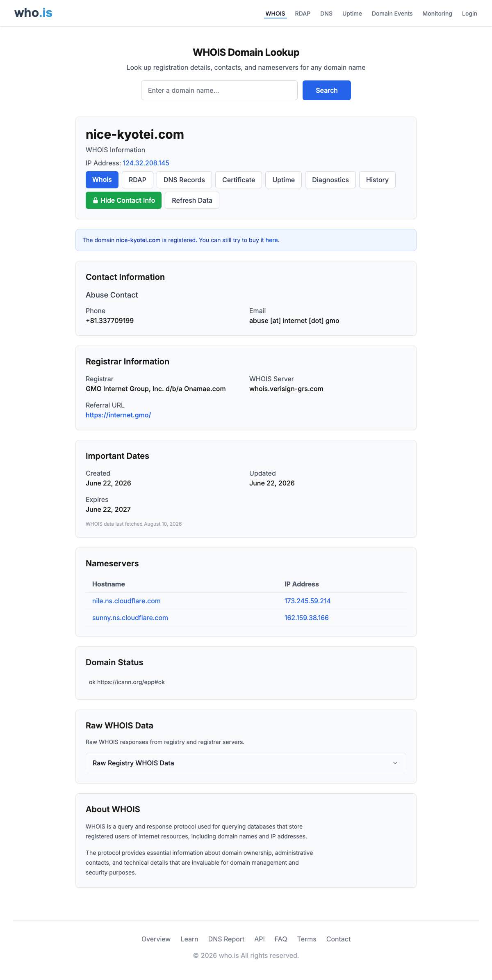Open Domain Events in top navigation
The height and width of the screenshot is (980, 492).
point(392,14)
